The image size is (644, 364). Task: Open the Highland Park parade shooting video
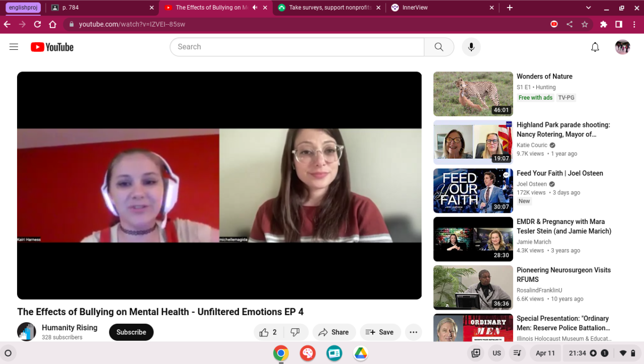563,129
